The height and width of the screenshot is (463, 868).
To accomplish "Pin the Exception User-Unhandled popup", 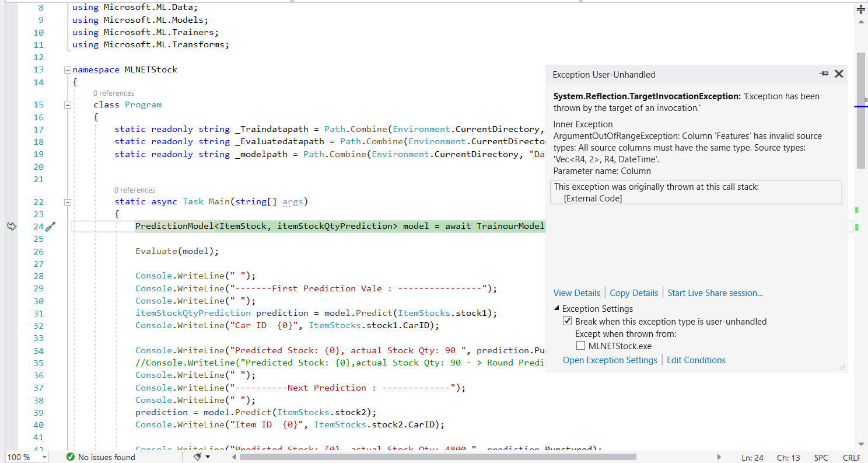I will click(x=824, y=74).
